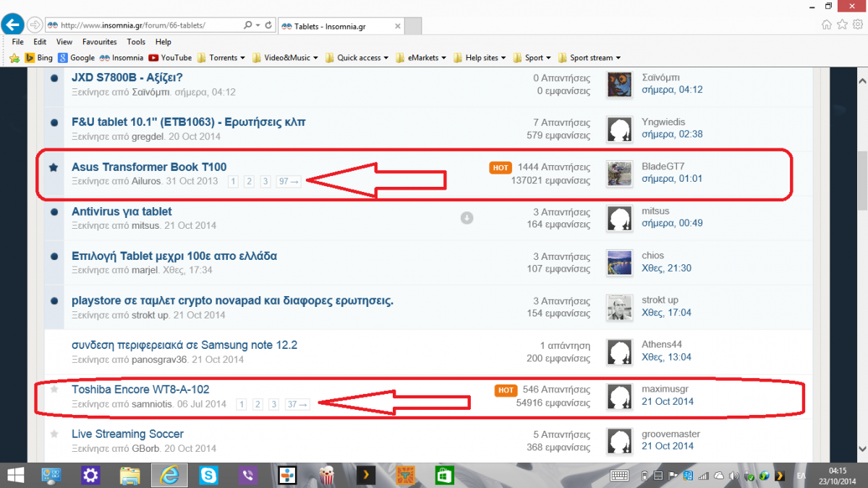Refresh the page with reload icon
This screenshot has height=488, width=868.
269,25
